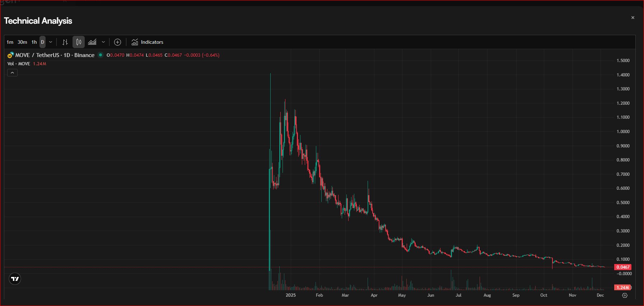Switch to the 30m timeframe

22,42
